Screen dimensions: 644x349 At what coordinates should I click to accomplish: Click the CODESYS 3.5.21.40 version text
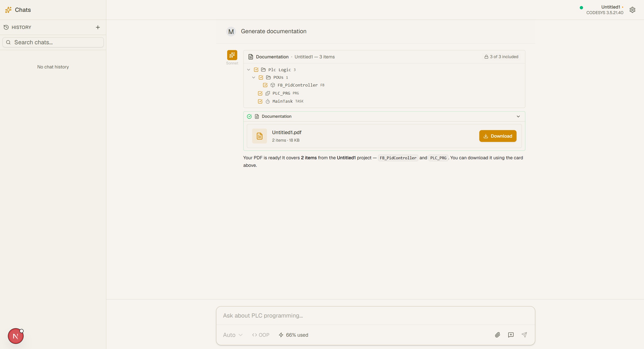point(605,13)
